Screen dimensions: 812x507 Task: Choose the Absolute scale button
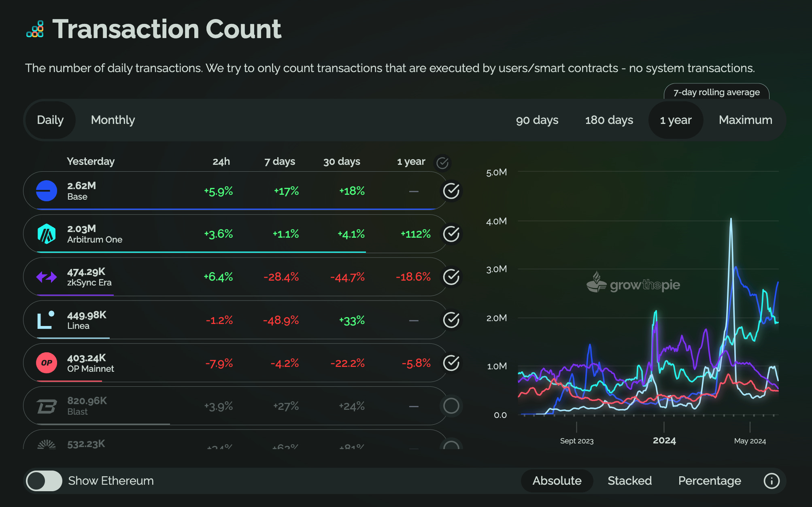pos(557,481)
